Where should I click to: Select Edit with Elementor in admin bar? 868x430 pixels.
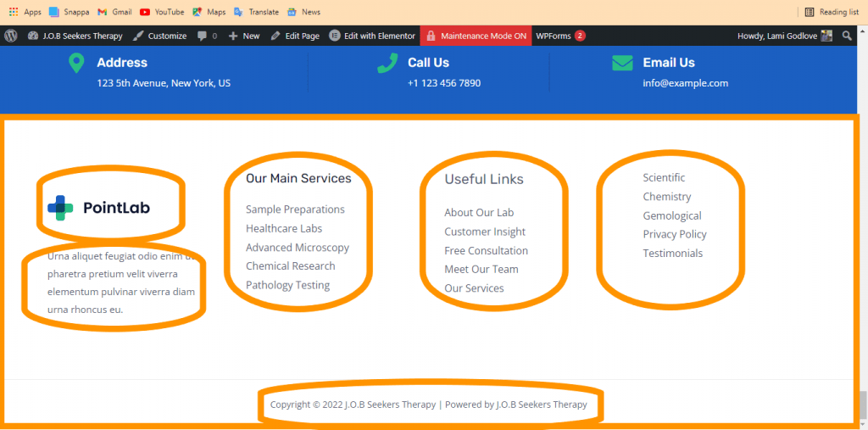(372, 36)
